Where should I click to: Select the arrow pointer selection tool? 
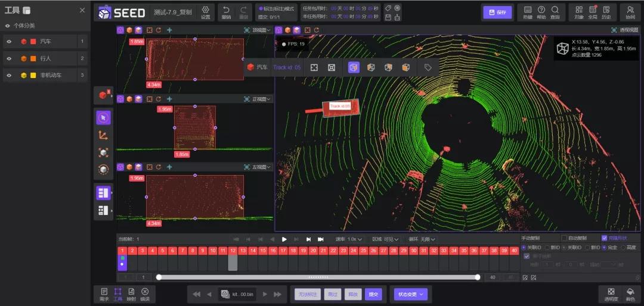click(x=103, y=118)
